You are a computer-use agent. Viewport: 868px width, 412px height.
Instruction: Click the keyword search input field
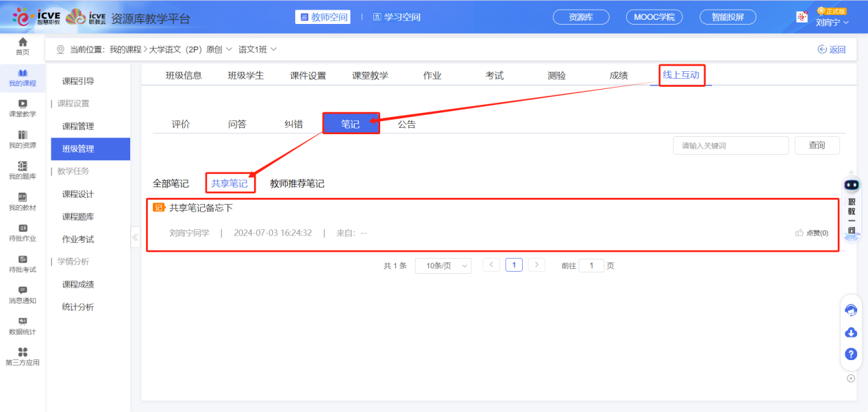click(730, 145)
